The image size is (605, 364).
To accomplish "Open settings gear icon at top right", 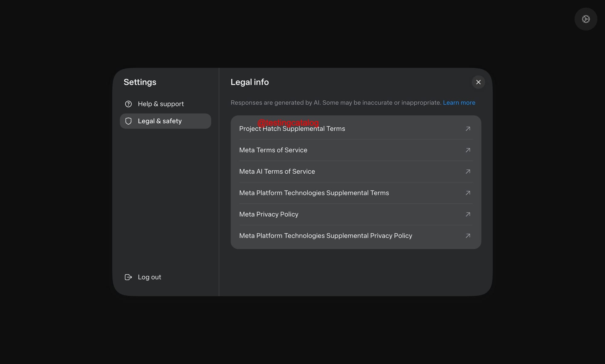I will pos(586,19).
